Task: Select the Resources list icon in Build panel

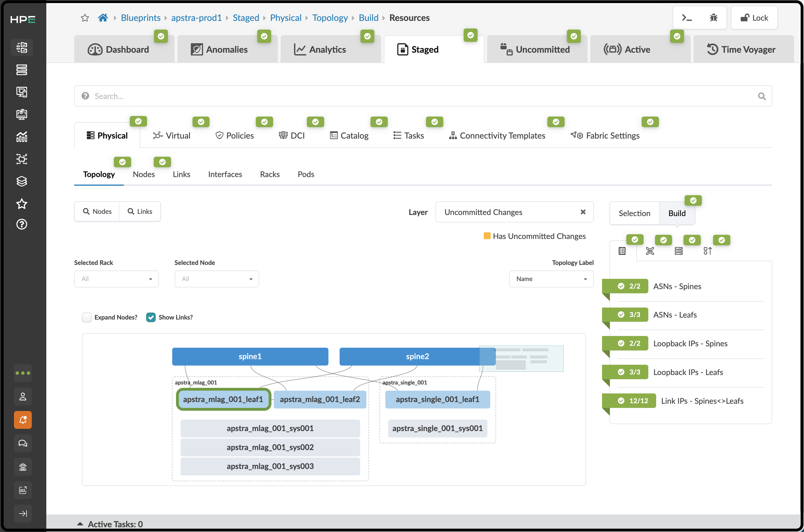Action: [622, 251]
